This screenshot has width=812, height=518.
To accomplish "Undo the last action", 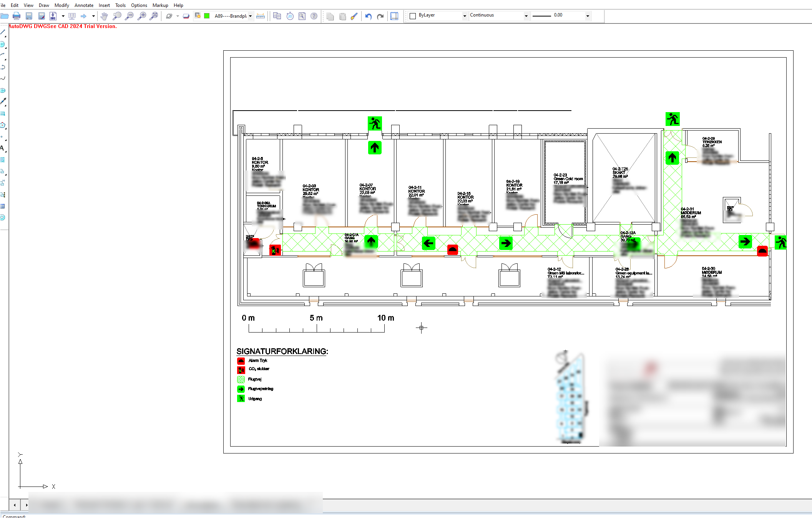I will pyautogui.click(x=369, y=16).
